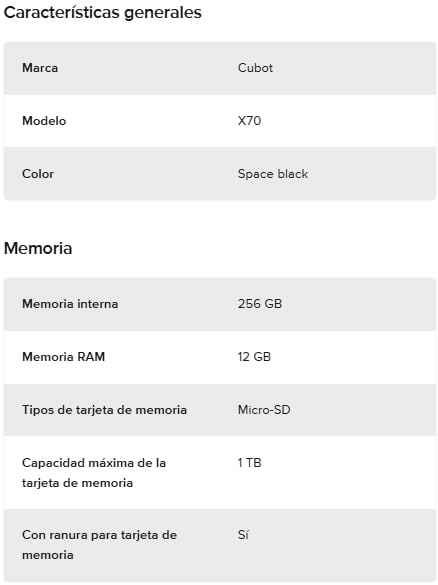Select the Marca label
This screenshot has height=585, width=438.
click(x=40, y=68)
